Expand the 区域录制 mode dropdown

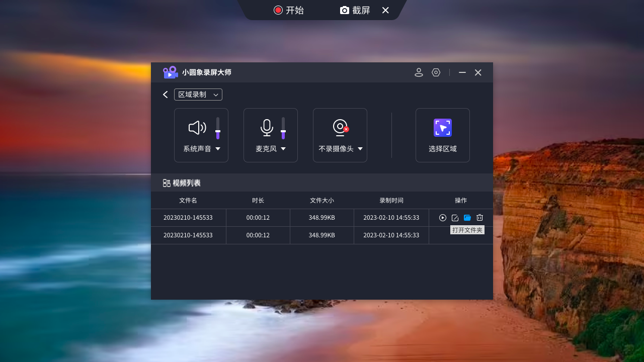pos(198,94)
